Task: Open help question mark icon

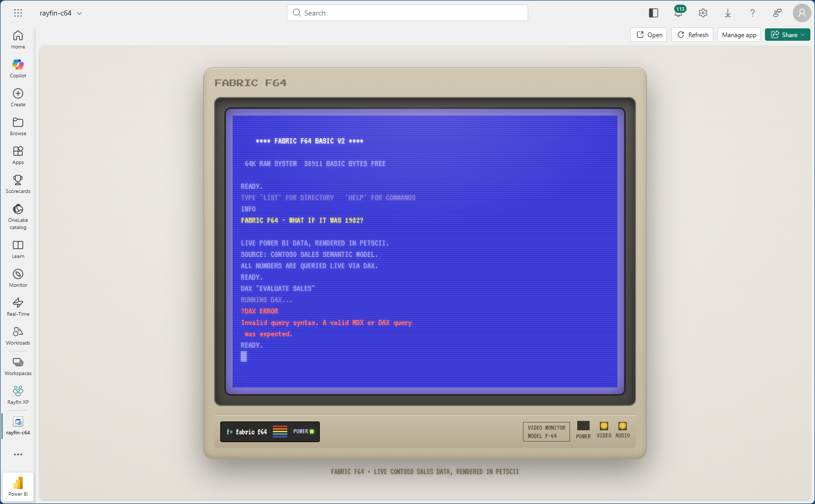Action: tap(753, 13)
